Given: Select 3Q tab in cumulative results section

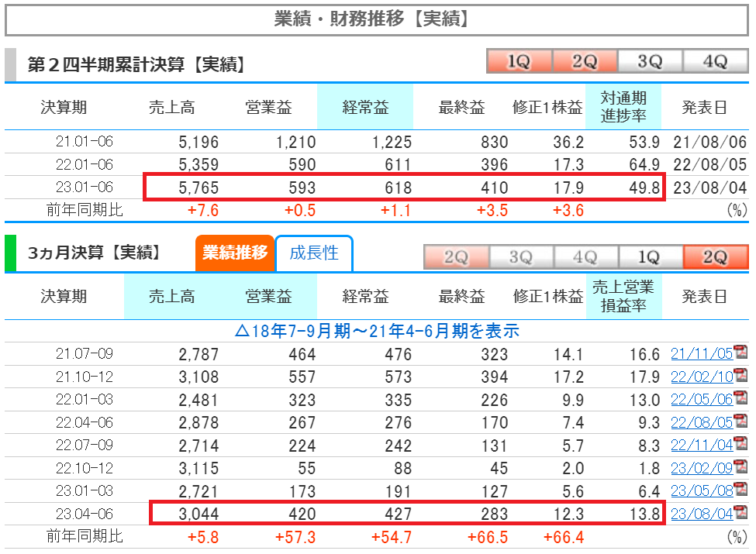Looking at the screenshot, I should click(x=650, y=61).
